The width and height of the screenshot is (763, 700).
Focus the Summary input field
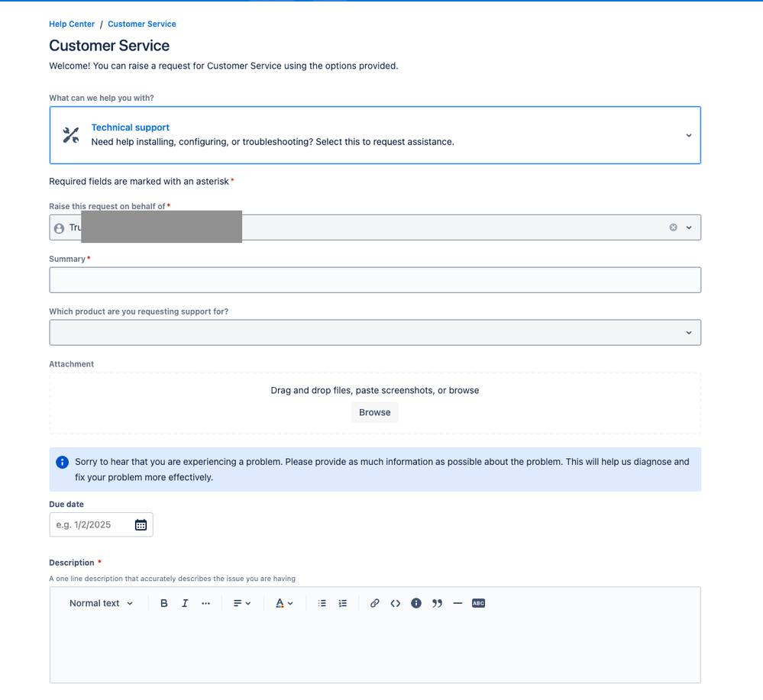tap(375, 279)
